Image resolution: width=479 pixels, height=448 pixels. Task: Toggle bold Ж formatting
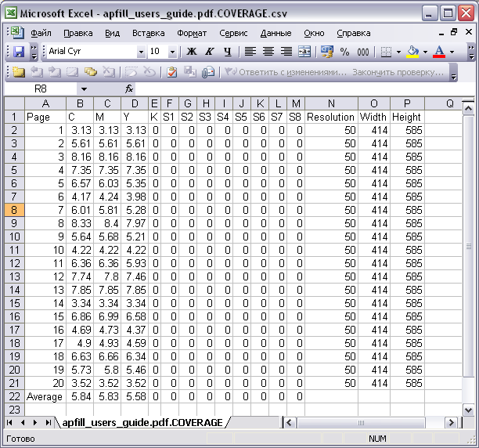192,52
